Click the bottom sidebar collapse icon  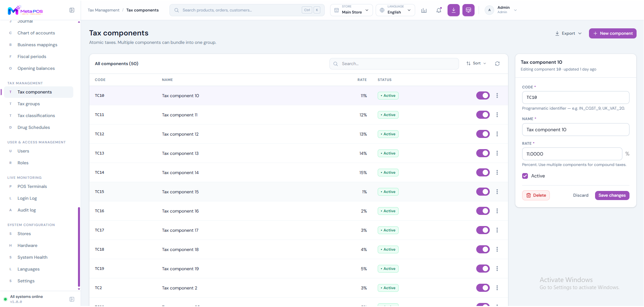[x=72, y=299]
